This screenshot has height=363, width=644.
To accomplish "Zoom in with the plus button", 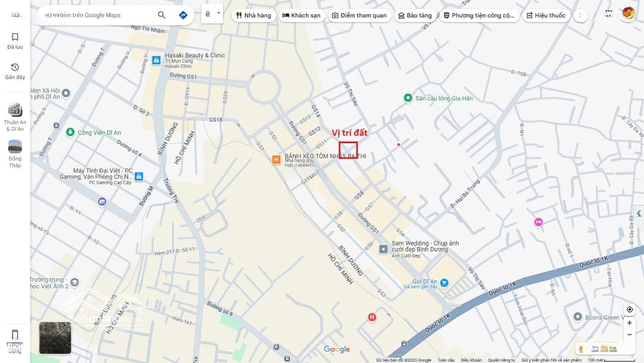I will [629, 323].
